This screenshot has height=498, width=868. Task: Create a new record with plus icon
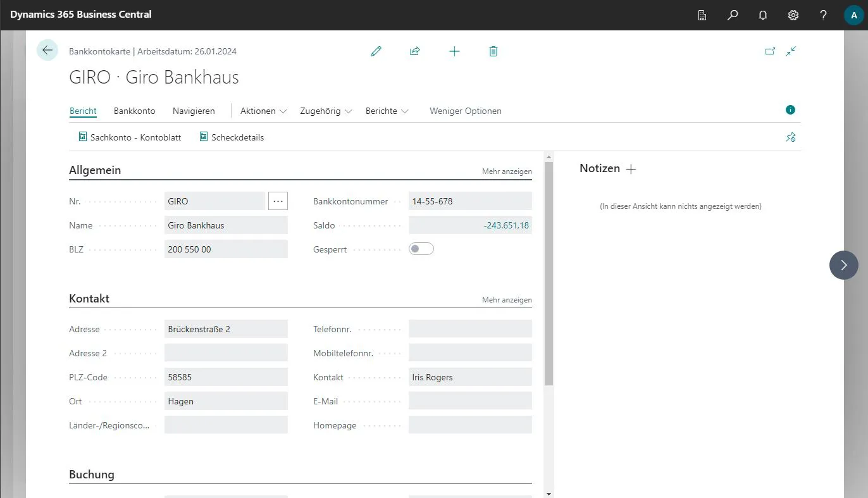coord(454,51)
